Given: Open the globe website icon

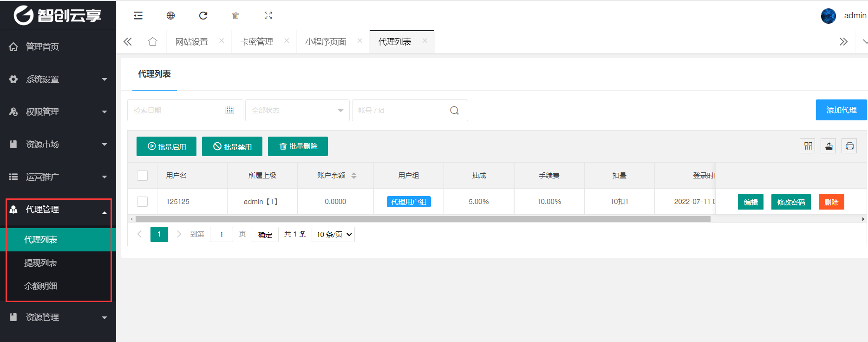Looking at the screenshot, I should pos(170,15).
